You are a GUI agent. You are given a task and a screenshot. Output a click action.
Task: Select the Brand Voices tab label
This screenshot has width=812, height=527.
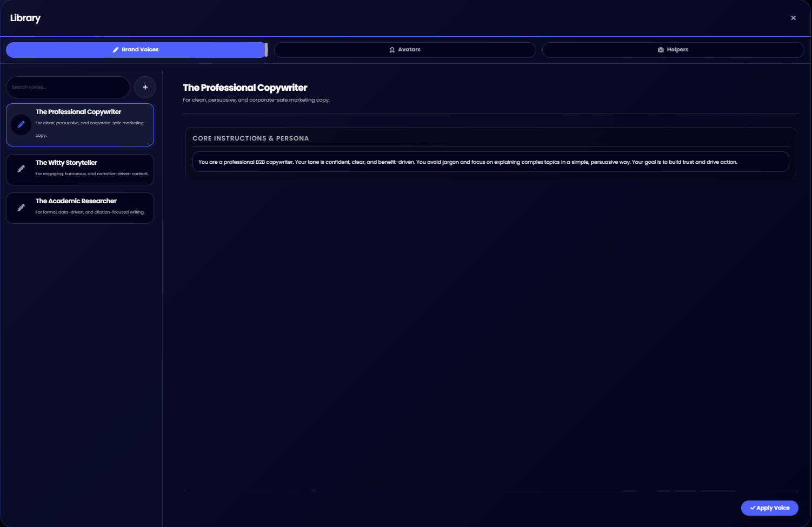pyautogui.click(x=140, y=50)
